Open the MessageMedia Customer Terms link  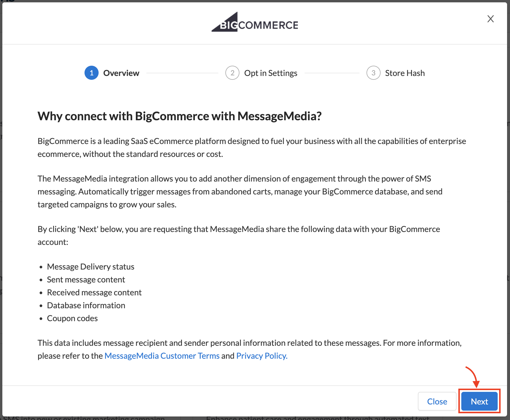click(x=162, y=356)
